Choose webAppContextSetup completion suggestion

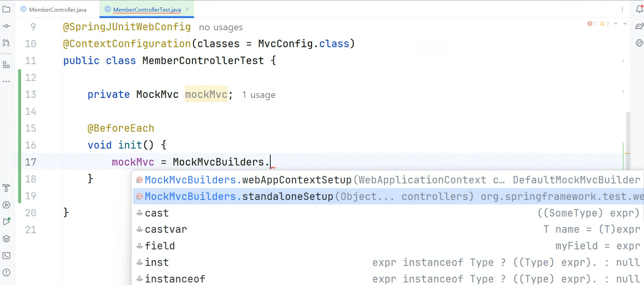pyautogui.click(x=388, y=180)
